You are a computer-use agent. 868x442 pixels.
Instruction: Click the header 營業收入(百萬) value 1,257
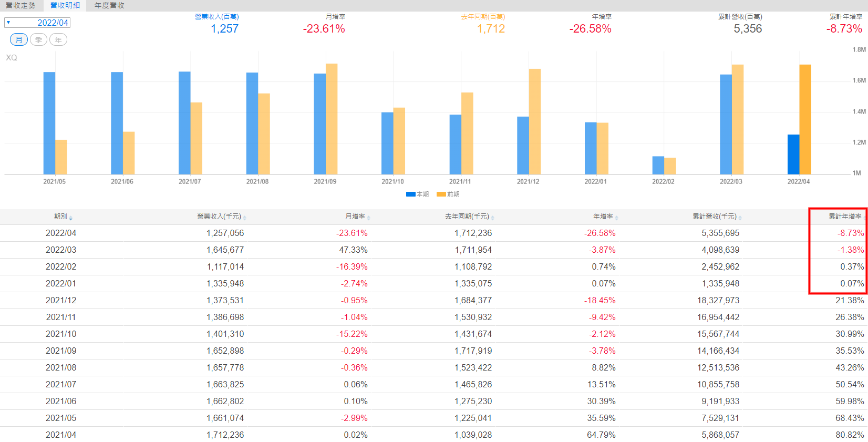[x=225, y=29]
